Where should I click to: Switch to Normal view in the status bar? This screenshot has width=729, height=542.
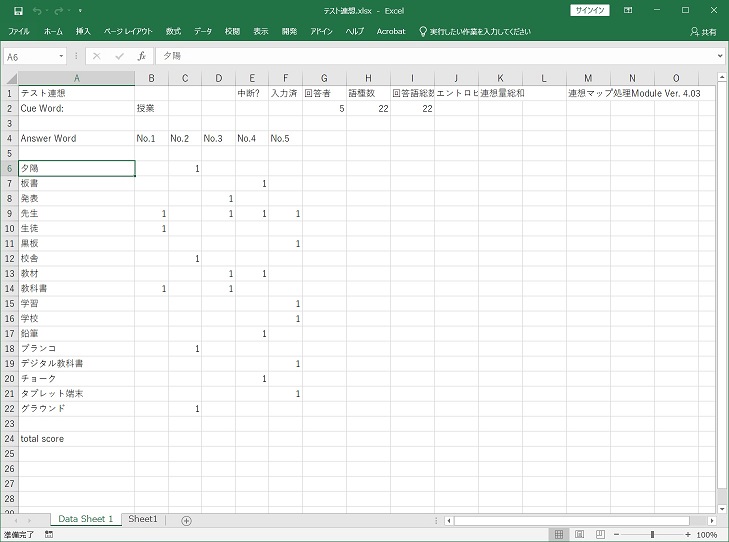point(559,535)
